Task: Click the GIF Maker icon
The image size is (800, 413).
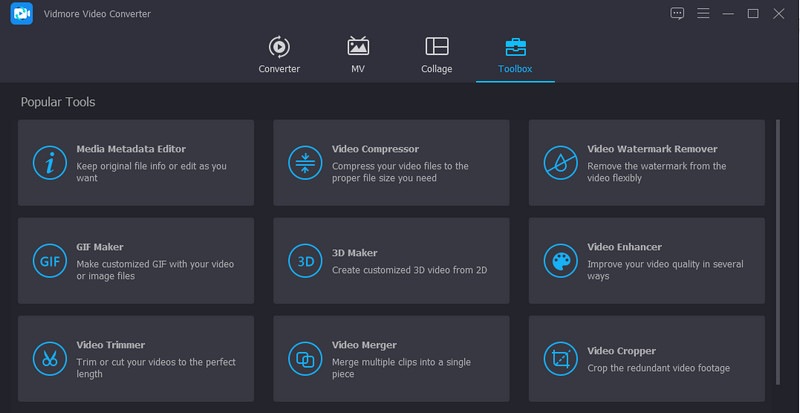Action: click(48, 261)
